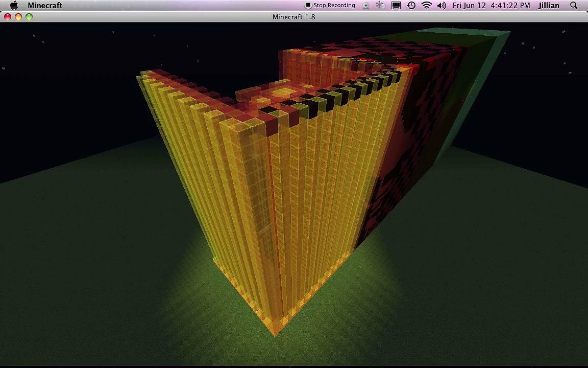Viewport: 588px width, 368px height.
Task: Click the Minecraft 1.8 title text
Action: (x=293, y=17)
